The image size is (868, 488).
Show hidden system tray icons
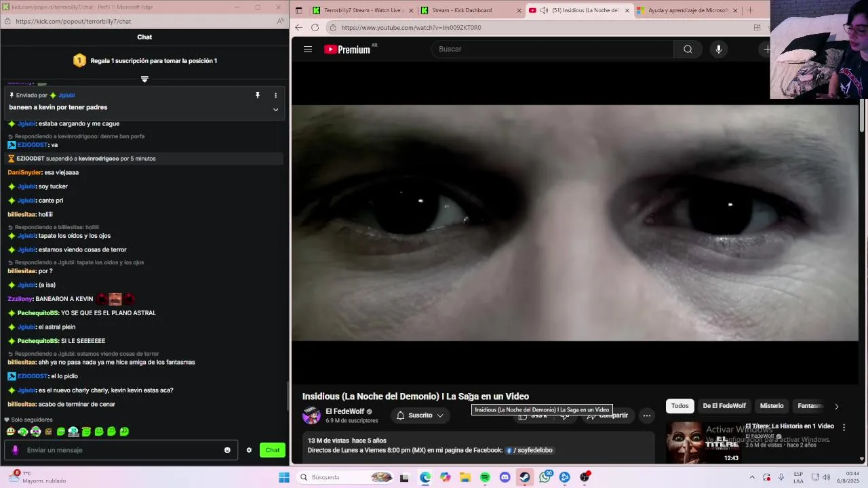(x=751, y=477)
